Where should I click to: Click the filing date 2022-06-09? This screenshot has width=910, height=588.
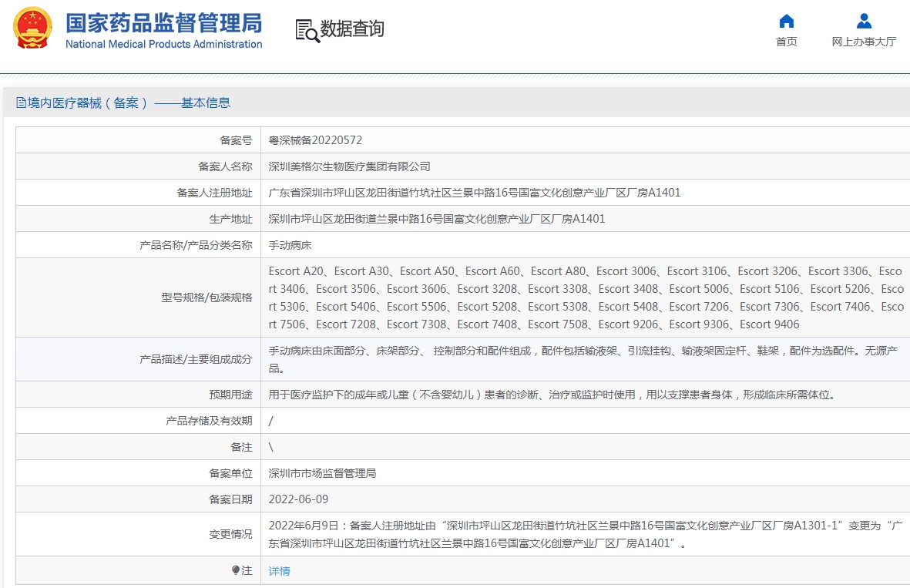point(298,499)
